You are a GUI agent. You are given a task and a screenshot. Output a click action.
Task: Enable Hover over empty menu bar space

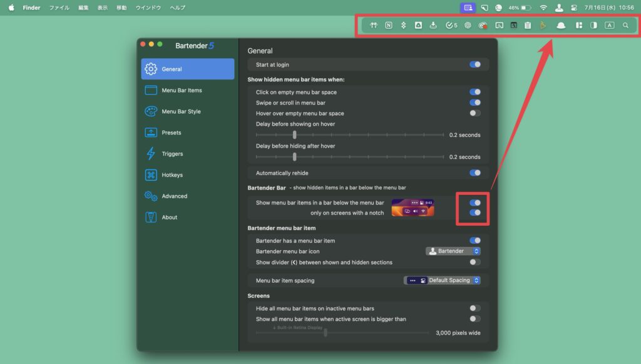[475, 113]
